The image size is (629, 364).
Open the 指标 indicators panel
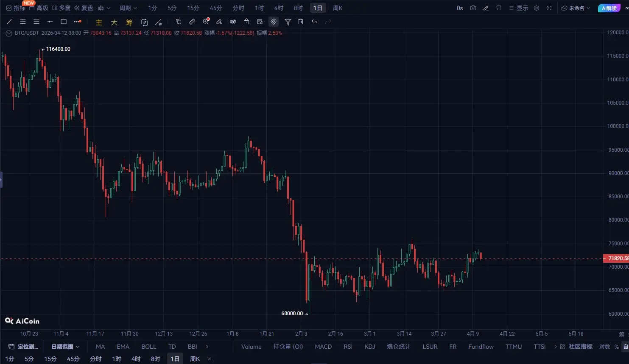pyautogui.click(x=16, y=8)
